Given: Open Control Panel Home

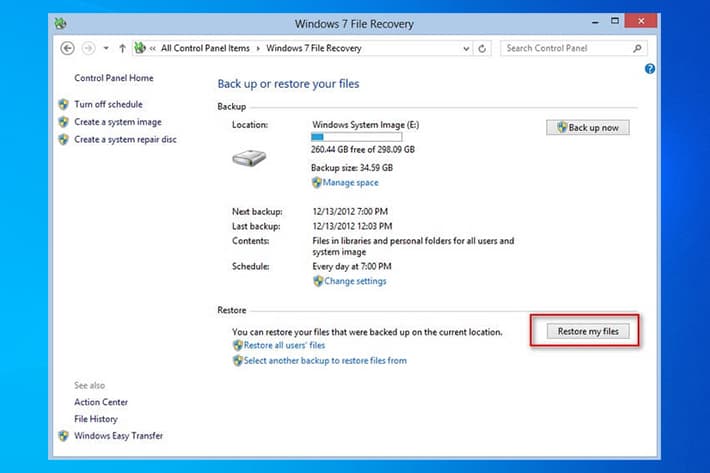Looking at the screenshot, I should (x=114, y=78).
